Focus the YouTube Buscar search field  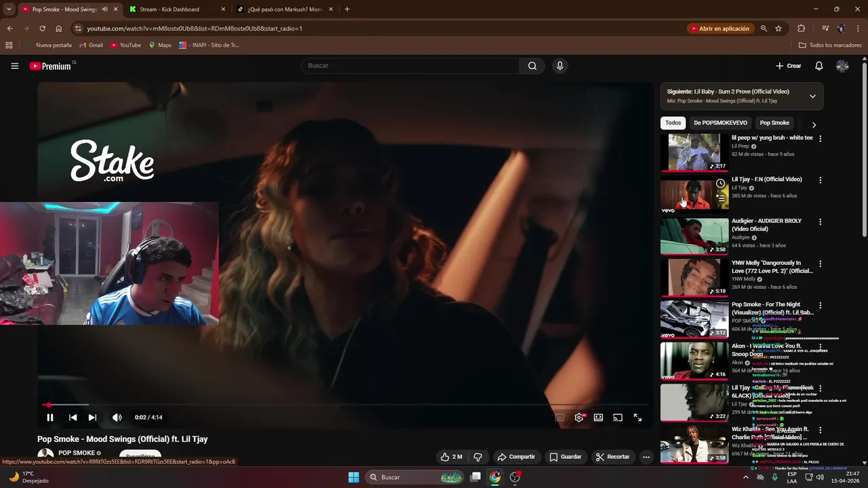[x=410, y=66]
